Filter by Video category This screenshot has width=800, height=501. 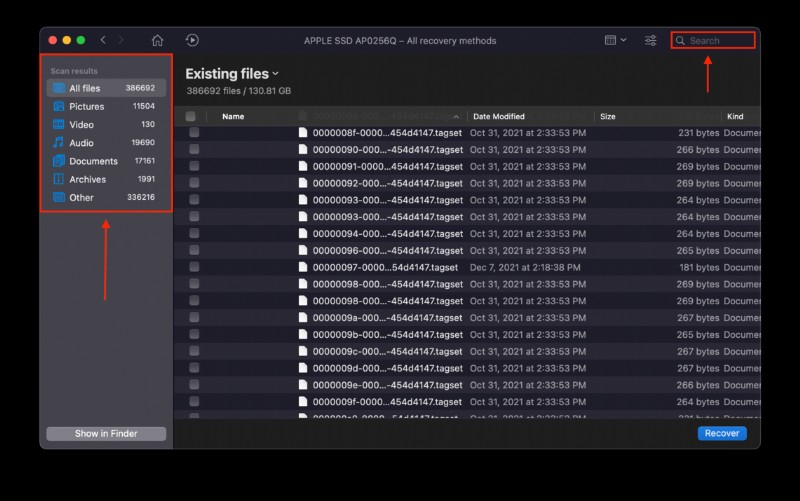pos(106,124)
